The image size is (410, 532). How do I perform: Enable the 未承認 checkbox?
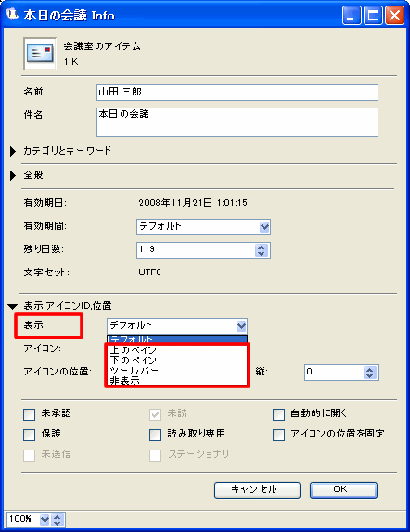pos(29,414)
